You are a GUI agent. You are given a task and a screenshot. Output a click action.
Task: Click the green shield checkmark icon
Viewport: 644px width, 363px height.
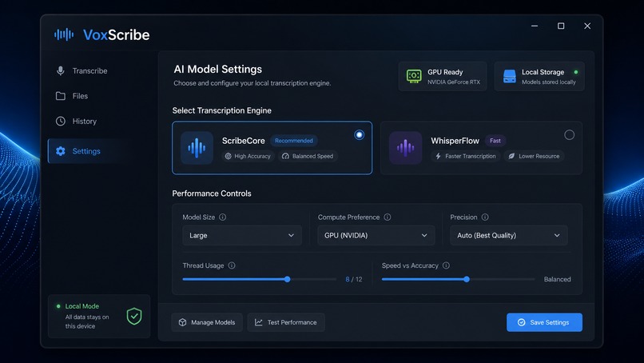tap(134, 316)
